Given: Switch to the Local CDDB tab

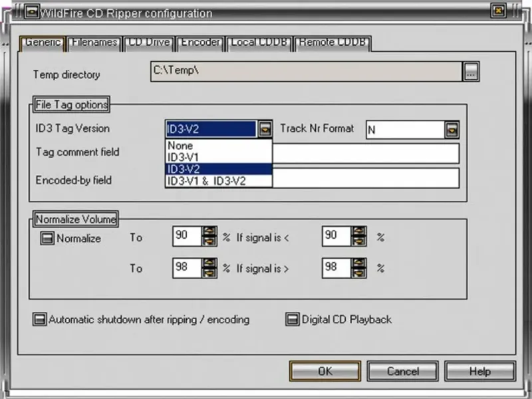Looking at the screenshot, I should pyautogui.click(x=259, y=43).
